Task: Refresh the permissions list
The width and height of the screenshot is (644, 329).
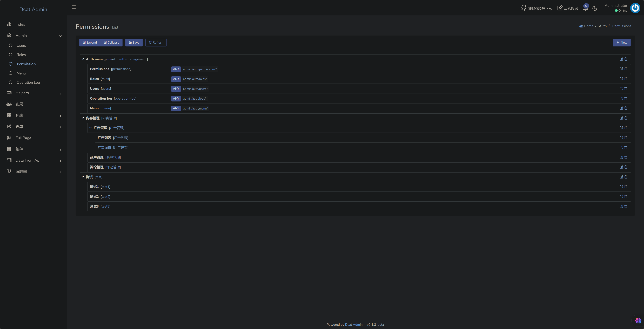Action: (x=156, y=43)
